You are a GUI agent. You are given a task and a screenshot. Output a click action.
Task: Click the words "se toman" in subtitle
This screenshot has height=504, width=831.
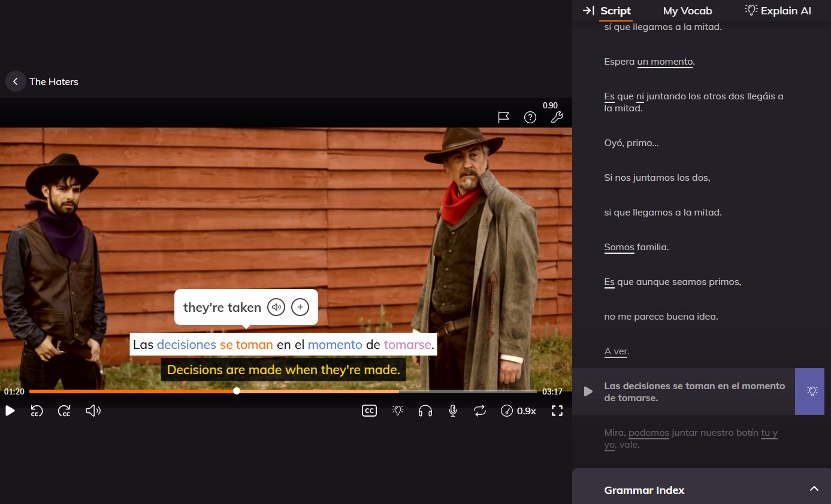tap(246, 345)
